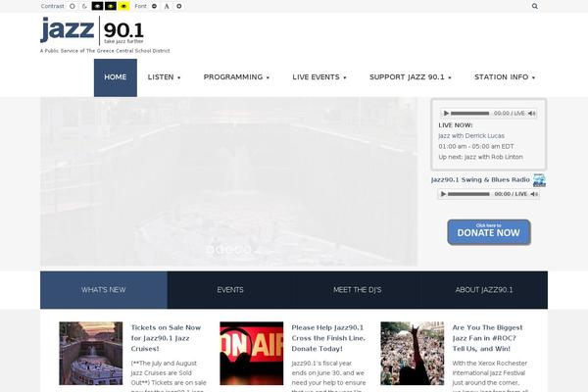Click the Swing & Blues progress bar
The image size is (588, 392).
tap(468, 194)
